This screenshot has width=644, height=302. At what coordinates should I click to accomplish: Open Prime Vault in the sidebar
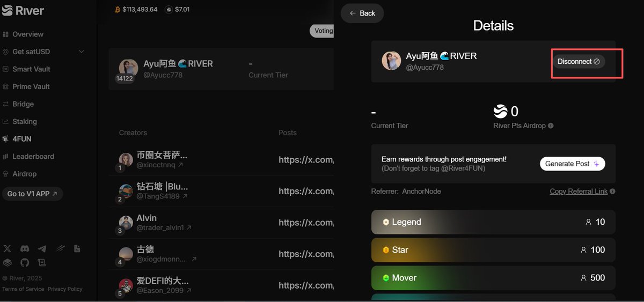pyautogui.click(x=27, y=86)
